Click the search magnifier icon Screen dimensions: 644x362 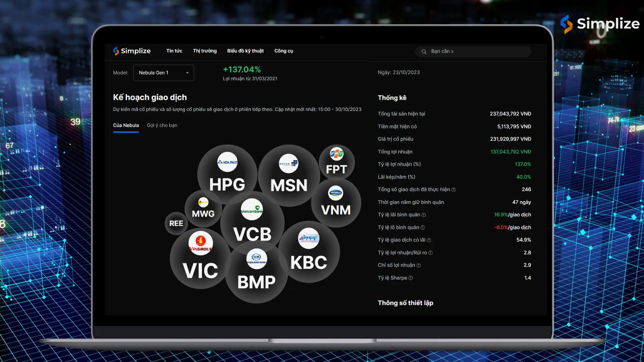pyautogui.click(x=424, y=52)
